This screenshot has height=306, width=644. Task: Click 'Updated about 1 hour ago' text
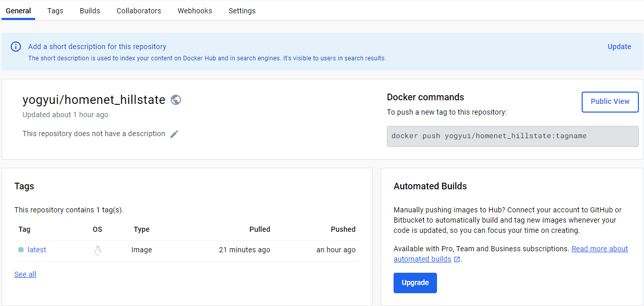click(x=65, y=115)
